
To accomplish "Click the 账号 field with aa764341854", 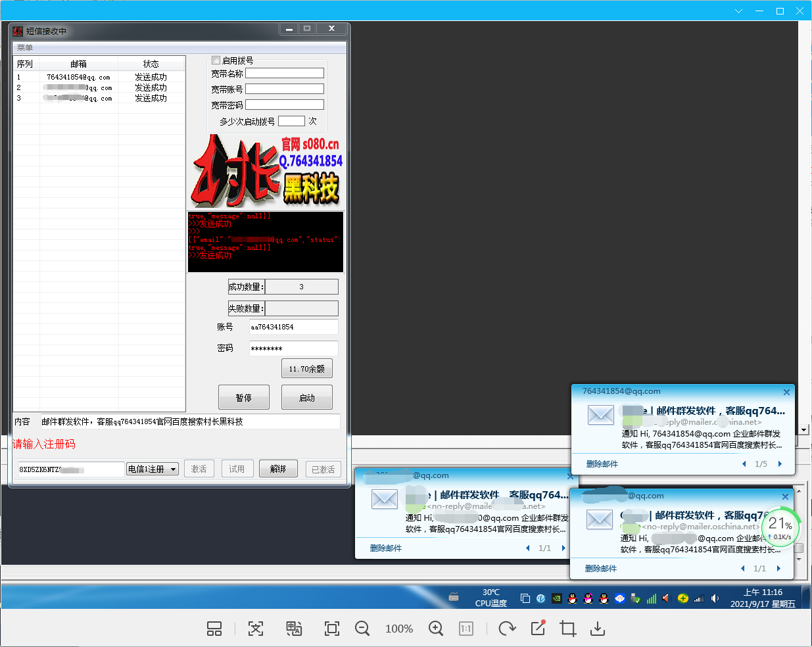I will (x=294, y=327).
